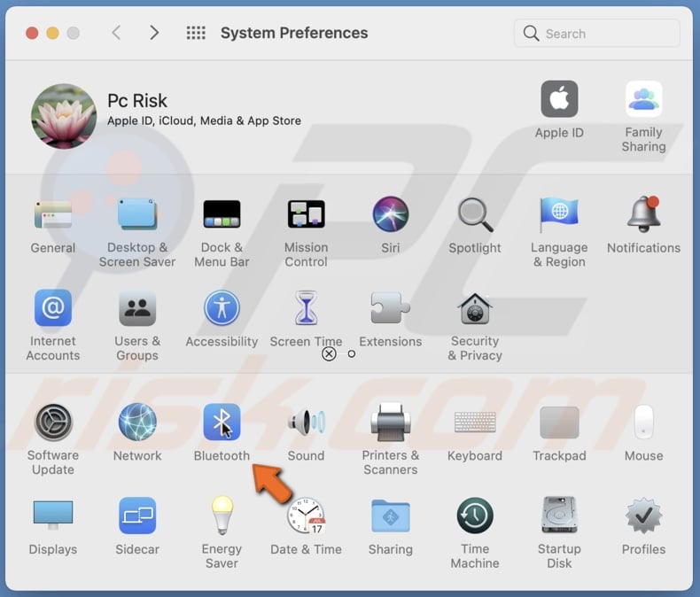This screenshot has height=597, width=700.
Task: Open the Sound preferences icon
Action: pyautogui.click(x=306, y=423)
